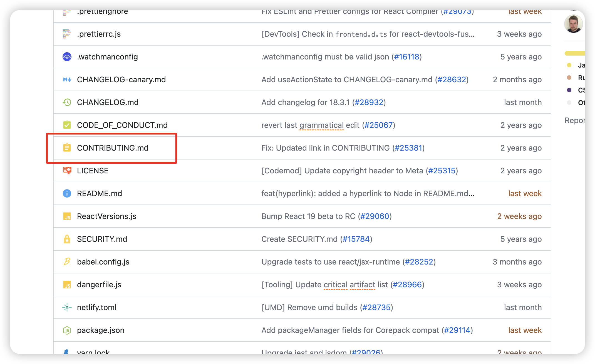The image size is (595, 364).
Task: Click the Node.js hexagon icon for package.json
Action: (67, 330)
